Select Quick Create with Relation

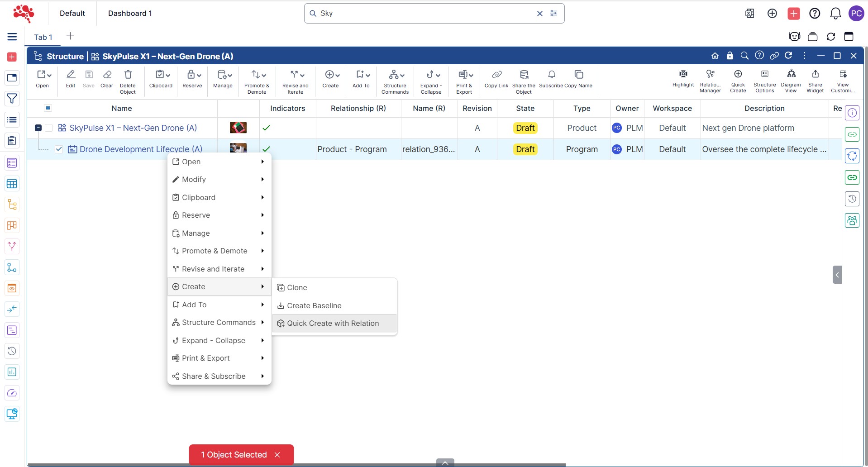pyautogui.click(x=333, y=324)
